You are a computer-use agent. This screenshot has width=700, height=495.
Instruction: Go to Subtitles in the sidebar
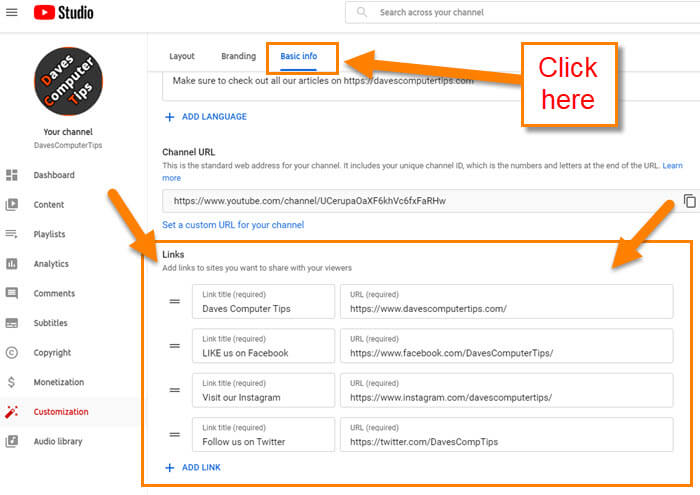[x=50, y=323]
